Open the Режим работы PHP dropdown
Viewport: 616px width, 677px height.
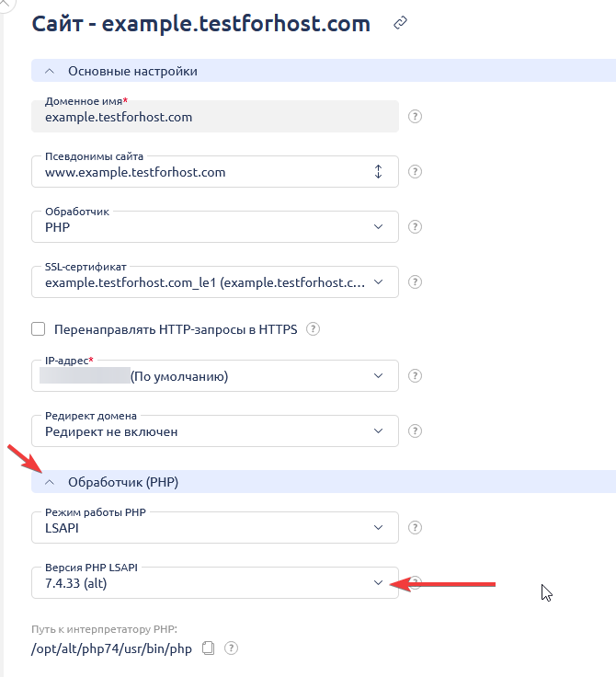[x=215, y=528]
